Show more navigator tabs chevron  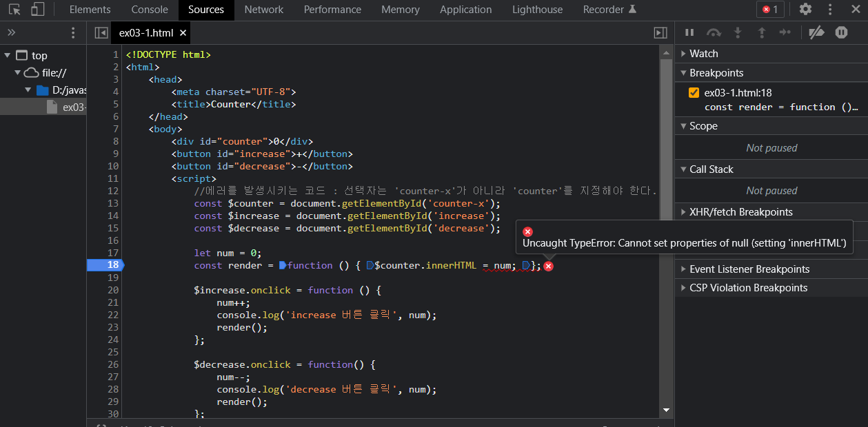click(x=12, y=32)
